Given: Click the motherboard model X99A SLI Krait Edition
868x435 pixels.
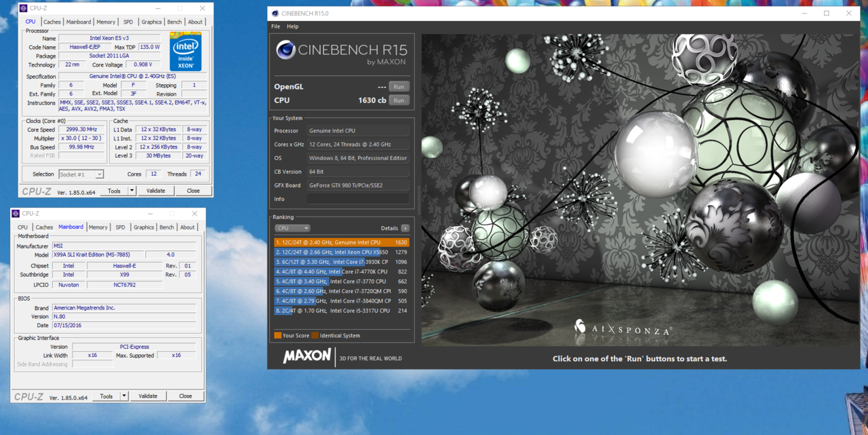Looking at the screenshot, I should tap(98, 254).
